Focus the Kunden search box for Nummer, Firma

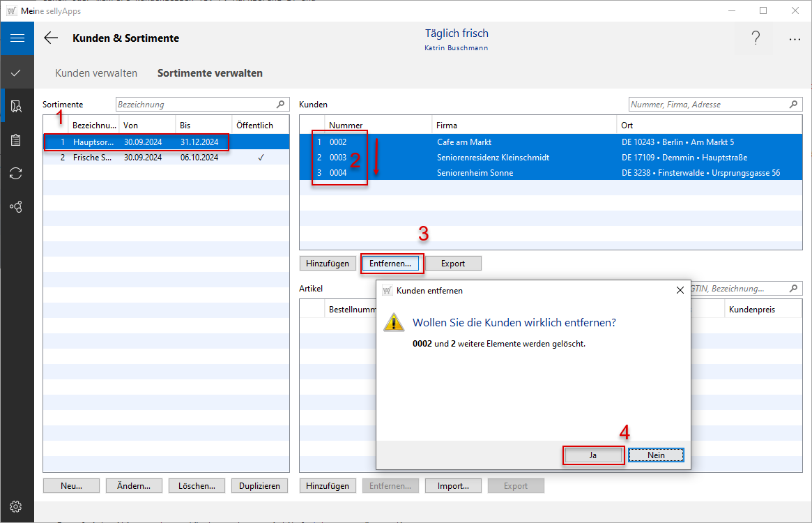pyautogui.click(x=707, y=105)
